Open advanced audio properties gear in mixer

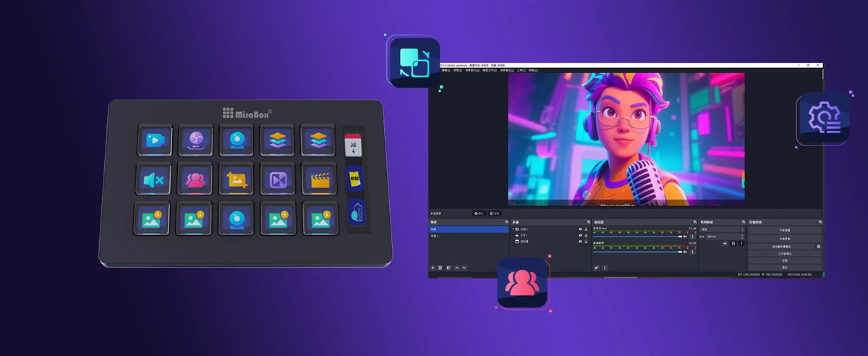pyautogui.click(x=596, y=268)
